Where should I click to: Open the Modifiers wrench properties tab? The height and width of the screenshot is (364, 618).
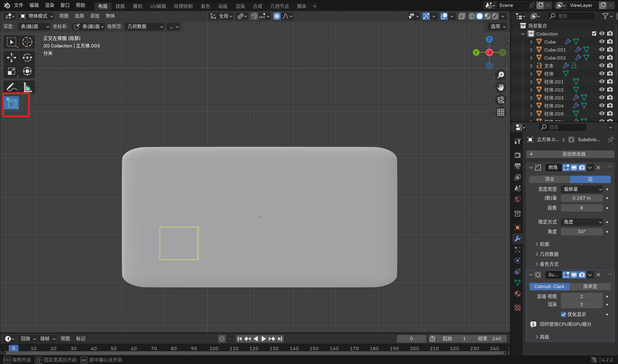(518, 238)
